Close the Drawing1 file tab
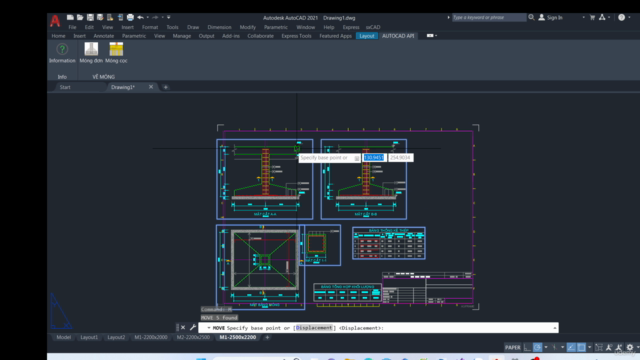Screen dimensions: 640x360 pos(151,87)
